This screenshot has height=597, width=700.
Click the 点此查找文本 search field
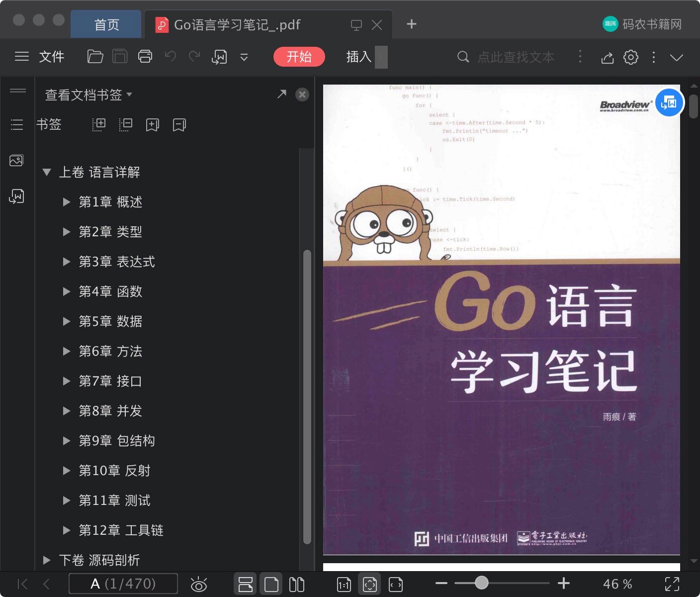coord(516,57)
